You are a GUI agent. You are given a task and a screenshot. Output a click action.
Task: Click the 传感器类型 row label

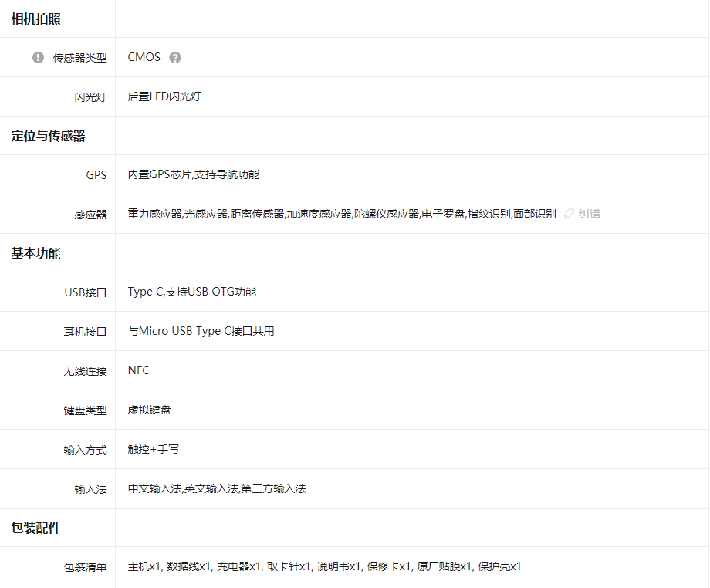79,58
